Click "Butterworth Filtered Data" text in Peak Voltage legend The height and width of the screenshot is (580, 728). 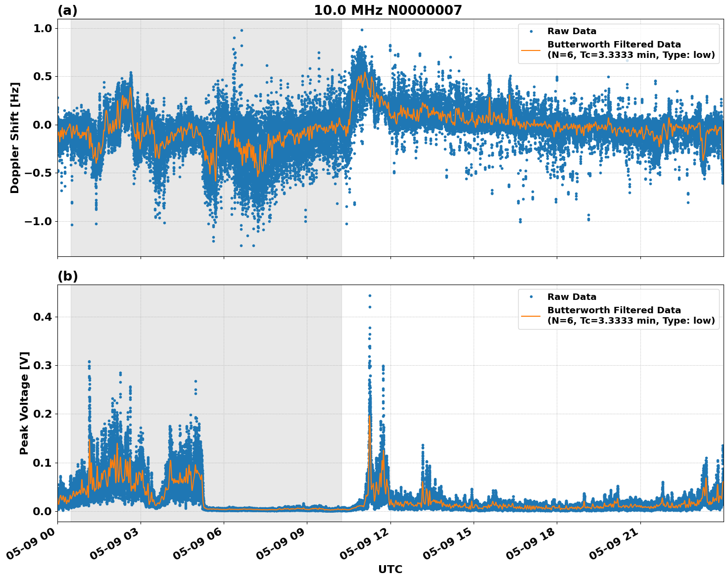[x=614, y=310]
